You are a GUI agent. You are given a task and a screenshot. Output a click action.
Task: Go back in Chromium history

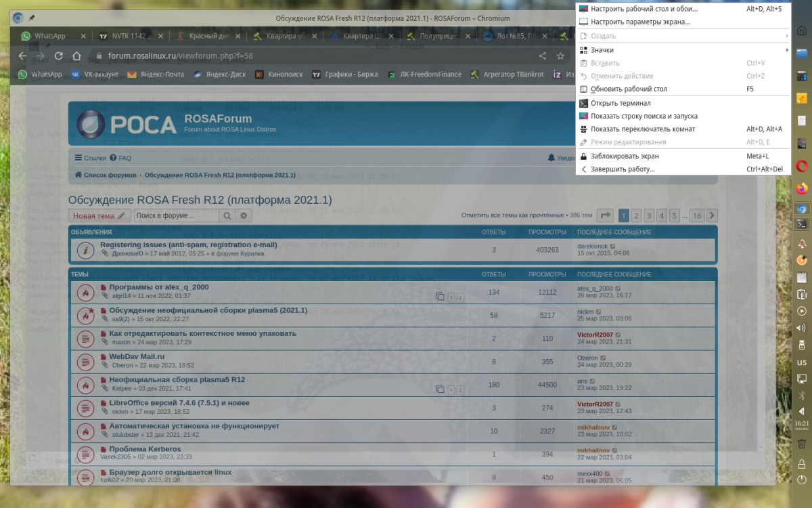[22, 56]
